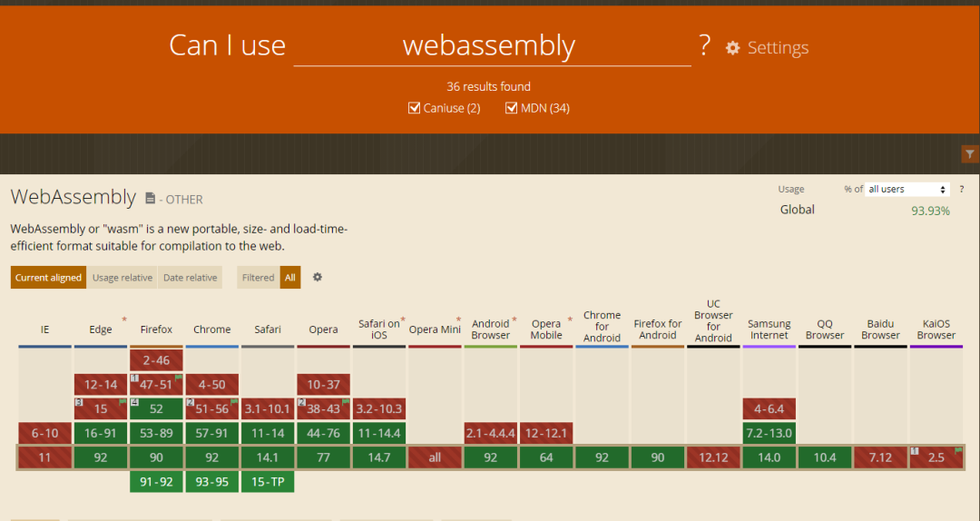This screenshot has width=980, height=521.
Task: Select the Date relative tab
Action: coord(190,278)
